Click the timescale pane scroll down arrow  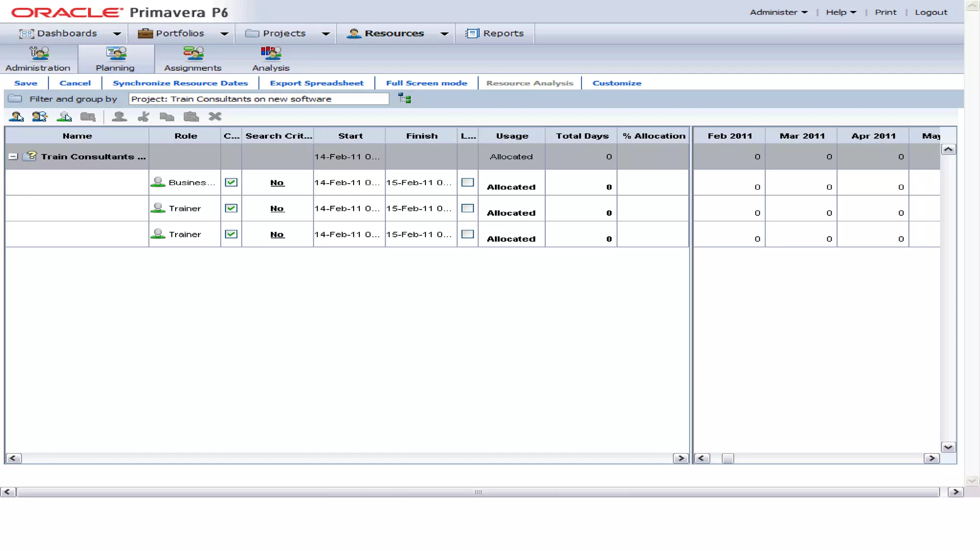(x=948, y=447)
